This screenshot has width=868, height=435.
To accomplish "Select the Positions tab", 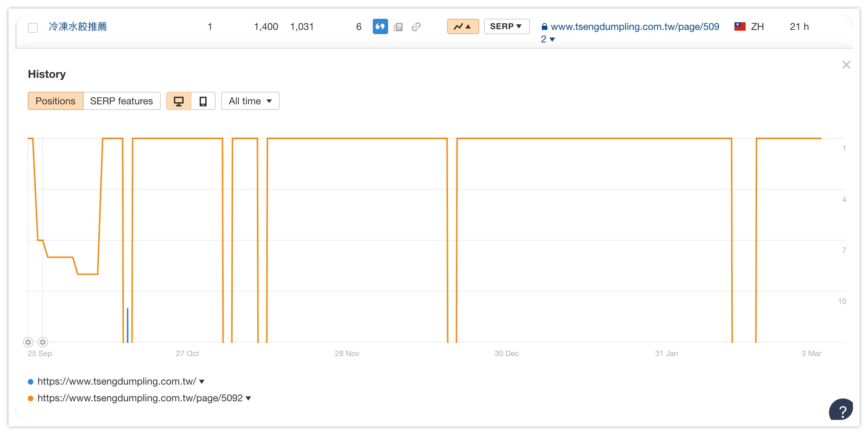I will 56,101.
